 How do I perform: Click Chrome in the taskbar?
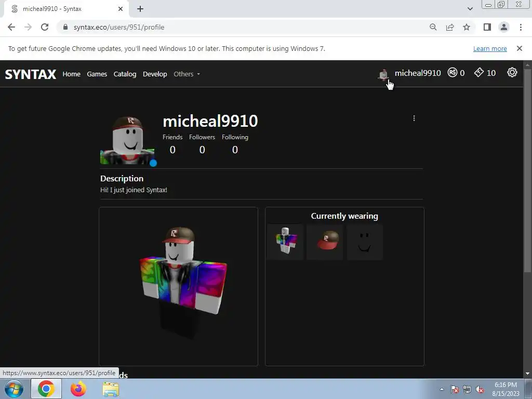[x=46, y=389]
